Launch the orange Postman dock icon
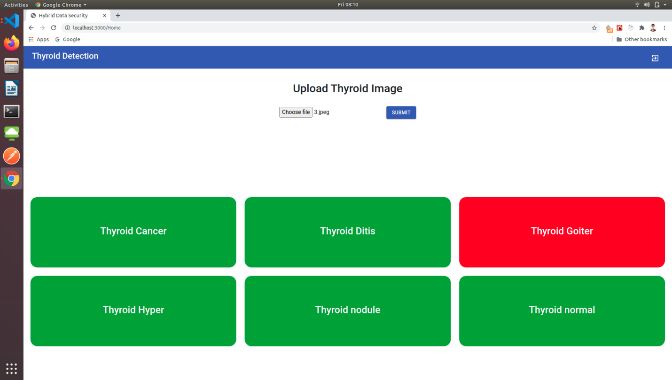The image size is (672, 380). [12, 156]
